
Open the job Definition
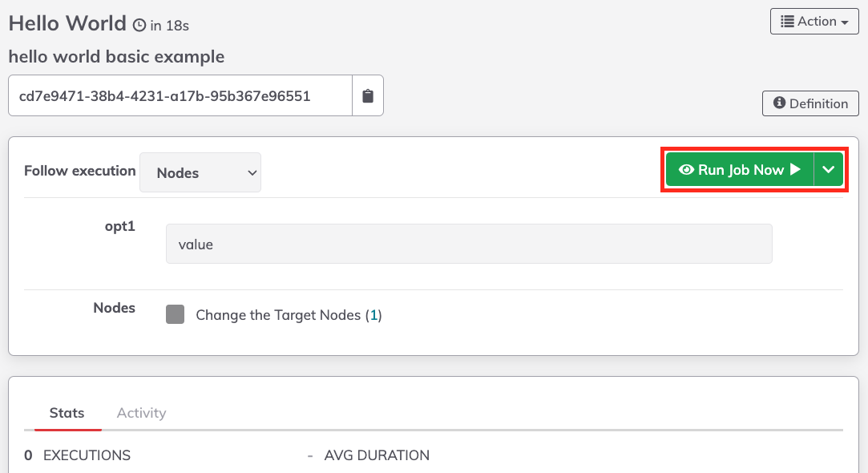tap(810, 103)
